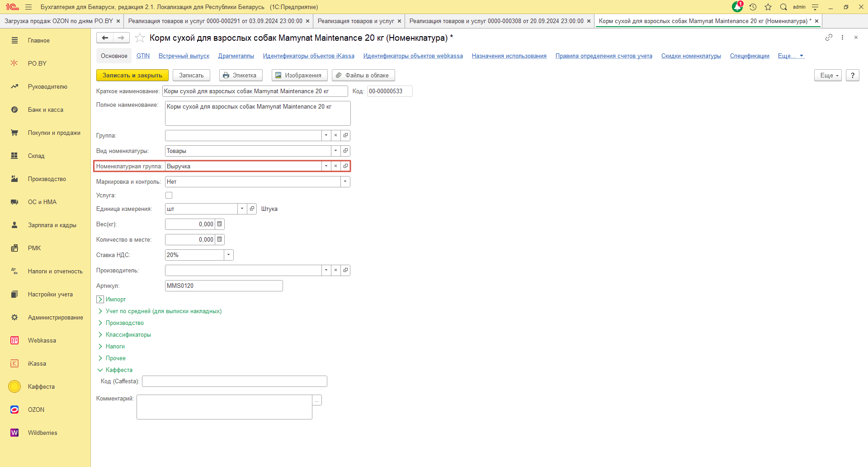Open the favorites star in top bar
The image size is (868, 467).
pos(768,7)
